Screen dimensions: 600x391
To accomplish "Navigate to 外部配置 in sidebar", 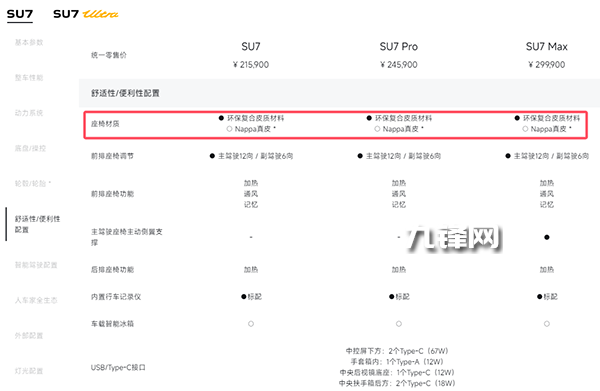I will click(29, 336).
